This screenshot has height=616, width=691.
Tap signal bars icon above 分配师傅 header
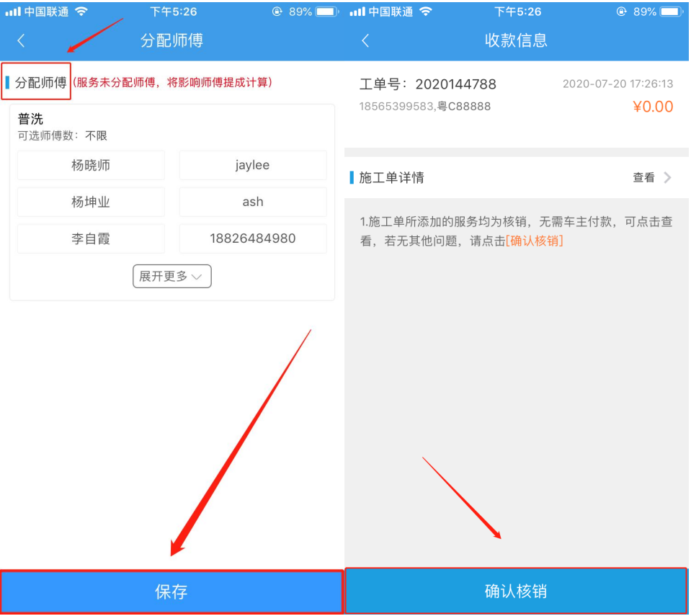click(x=13, y=12)
